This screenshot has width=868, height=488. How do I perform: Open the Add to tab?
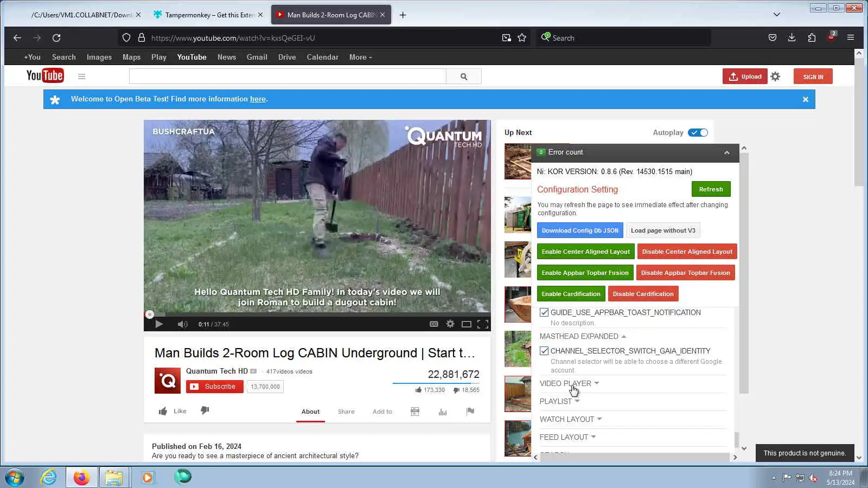pyautogui.click(x=382, y=412)
